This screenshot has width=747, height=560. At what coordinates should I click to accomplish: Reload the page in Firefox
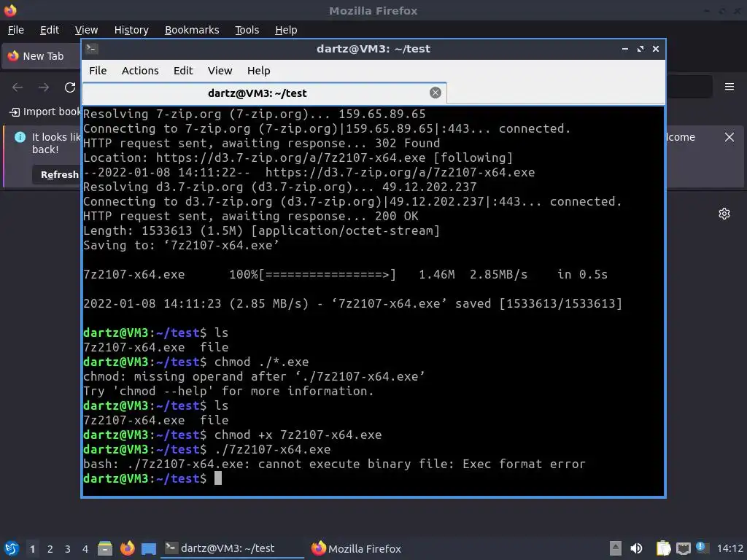tap(70, 87)
